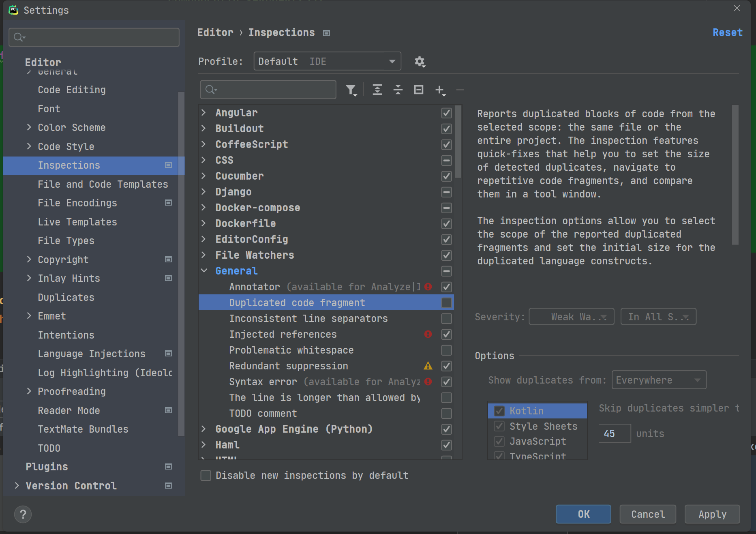This screenshot has width=756, height=534.
Task: Open the profile gear settings icon
Action: pyautogui.click(x=420, y=62)
